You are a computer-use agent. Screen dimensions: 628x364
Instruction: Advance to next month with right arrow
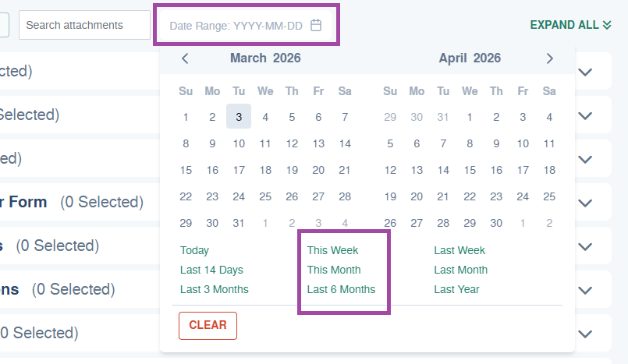549,58
